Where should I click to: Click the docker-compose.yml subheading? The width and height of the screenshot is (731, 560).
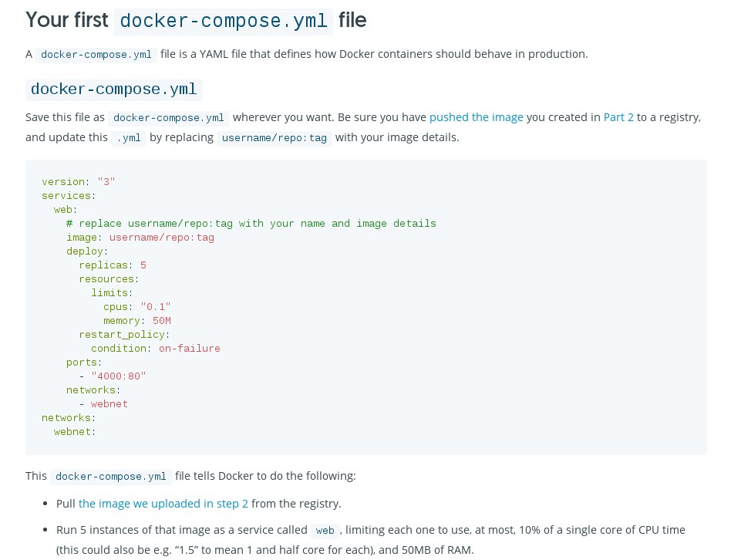114,89
